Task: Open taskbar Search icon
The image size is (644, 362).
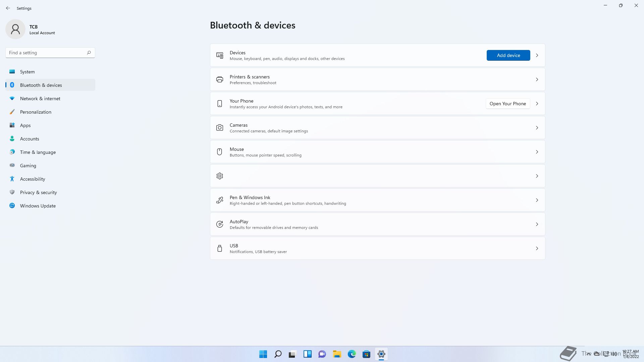Action: (278, 354)
